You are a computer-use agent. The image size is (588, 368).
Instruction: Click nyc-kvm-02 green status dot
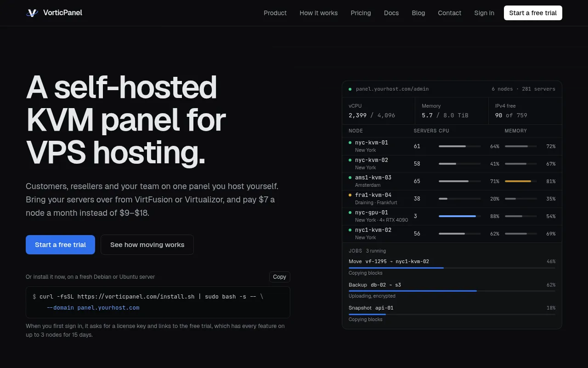tap(350, 160)
